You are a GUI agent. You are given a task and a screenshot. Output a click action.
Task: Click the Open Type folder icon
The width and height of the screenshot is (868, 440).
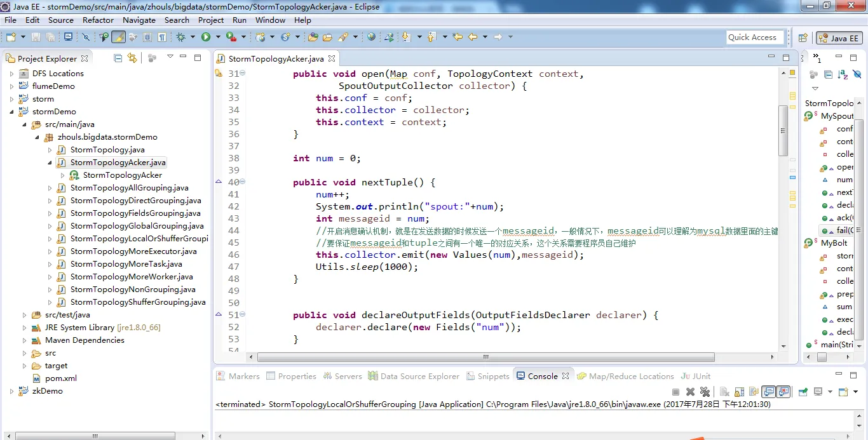point(313,37)
